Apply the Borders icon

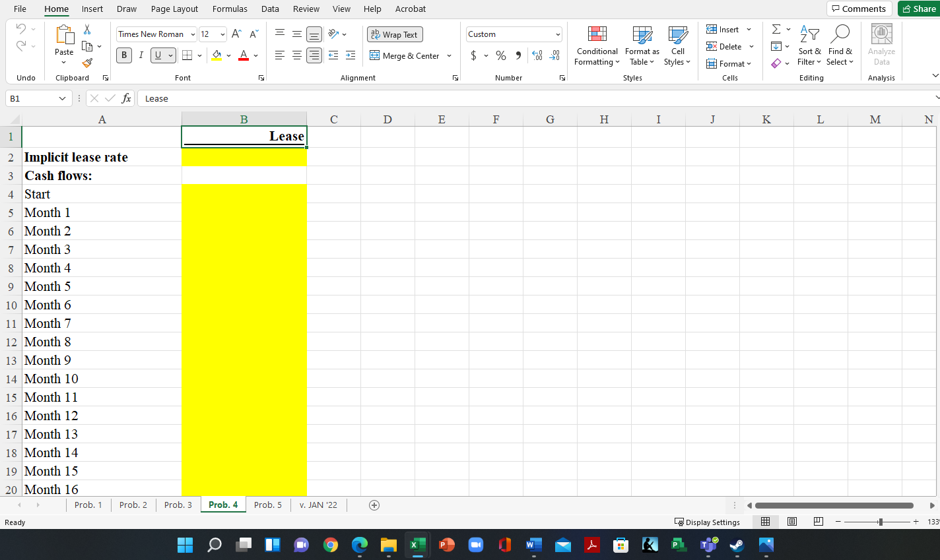pos(187,55)
